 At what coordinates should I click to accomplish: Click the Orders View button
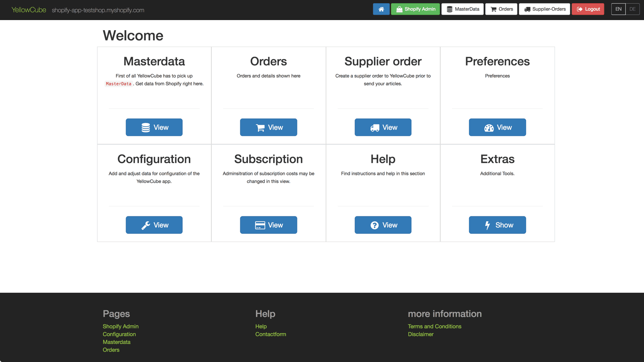pos(268,127)
